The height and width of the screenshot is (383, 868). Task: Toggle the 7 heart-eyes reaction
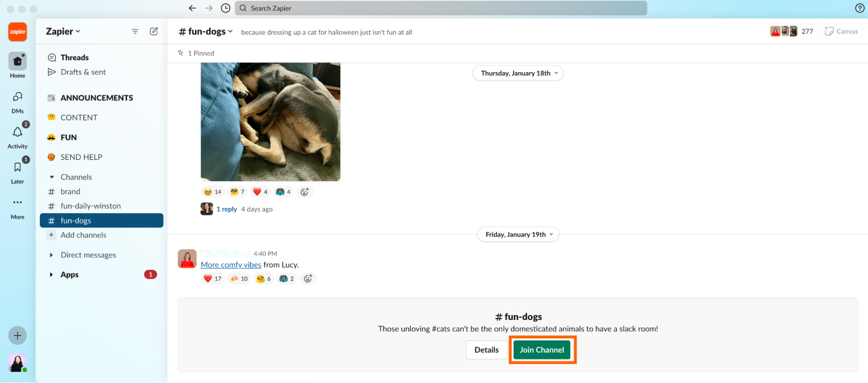[238, 192]
